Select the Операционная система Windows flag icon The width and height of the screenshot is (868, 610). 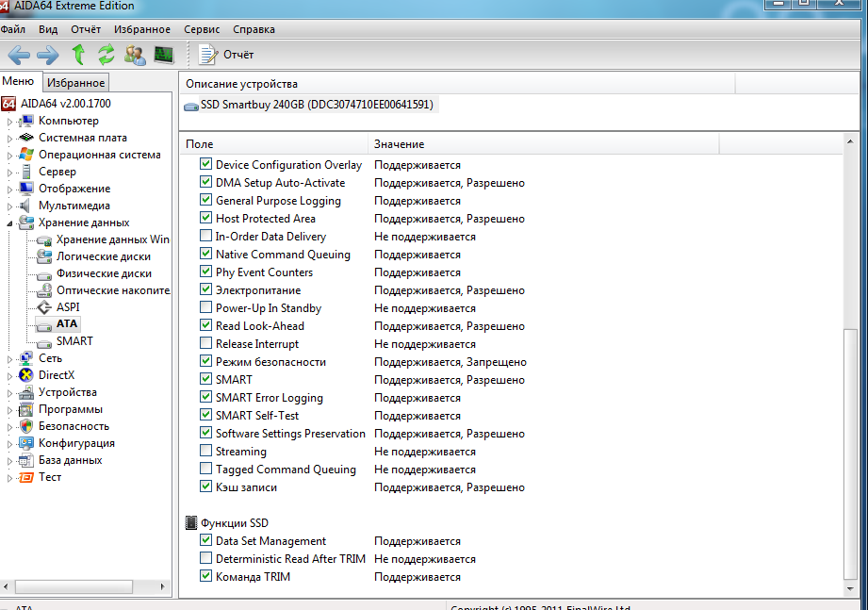(x=26, y=155)
